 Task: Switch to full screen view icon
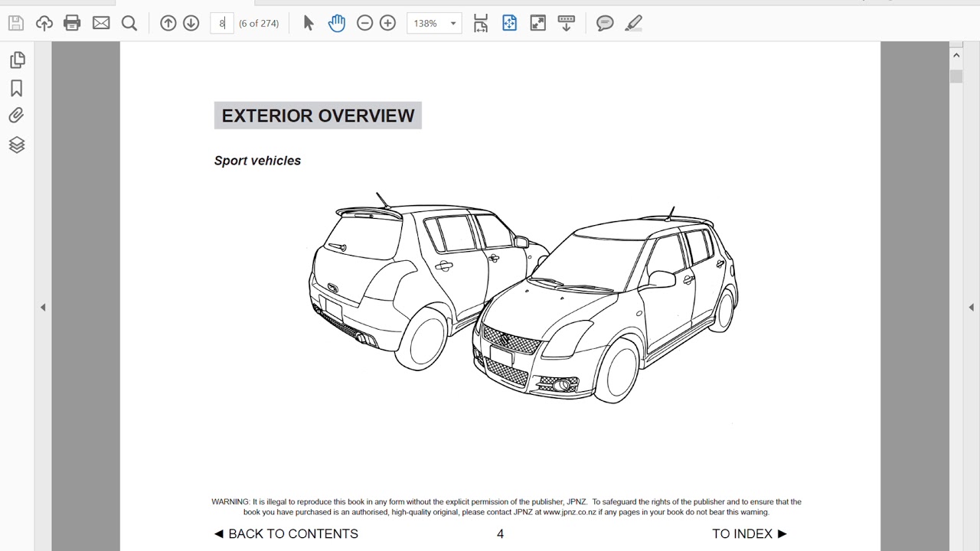[x=538, y=23]
